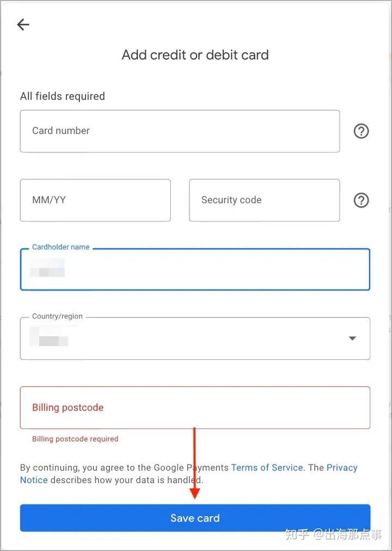Focus the Cardholder name text box
Screen dimensions: 392x551
(195, 270)
